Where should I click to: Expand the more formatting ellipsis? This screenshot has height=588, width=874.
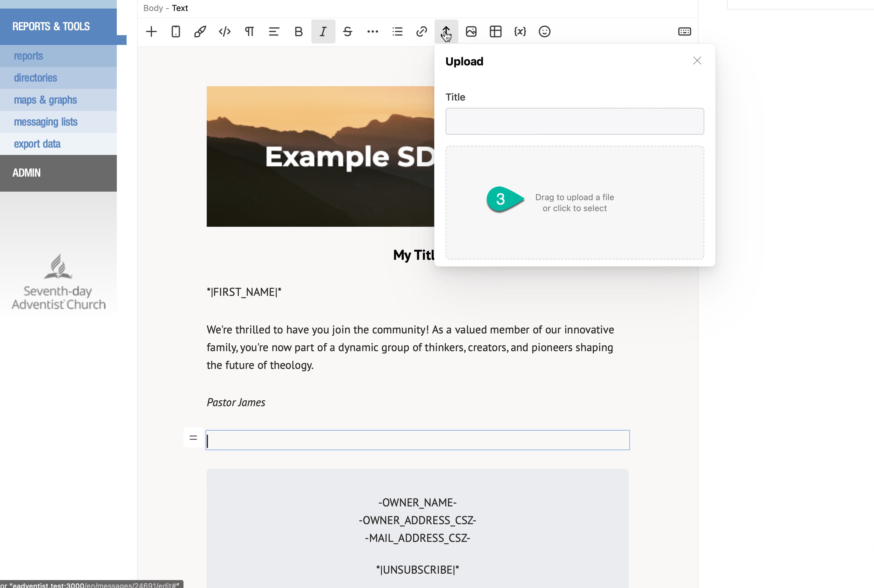click(372, 31)
